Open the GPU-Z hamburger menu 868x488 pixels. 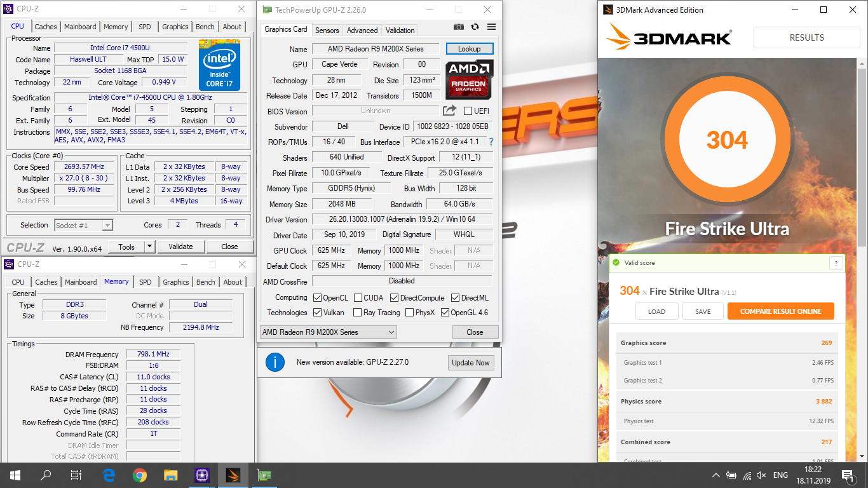491,27
